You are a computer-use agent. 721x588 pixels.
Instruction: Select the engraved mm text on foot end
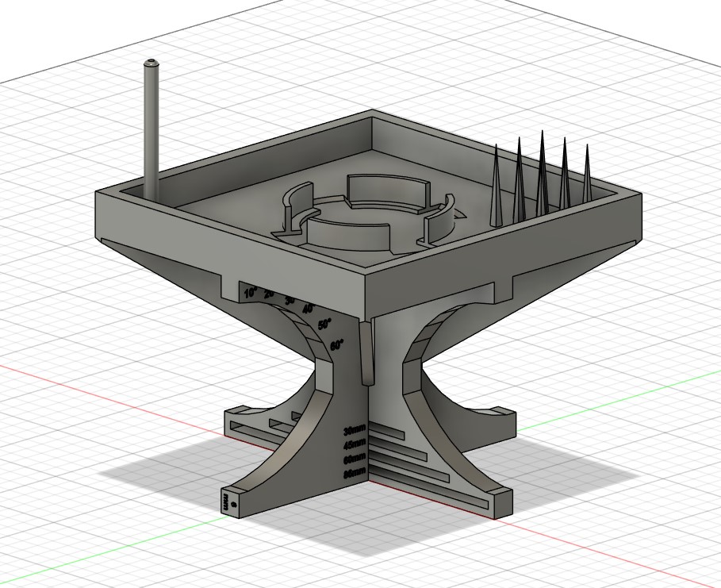tap(226, 502)
